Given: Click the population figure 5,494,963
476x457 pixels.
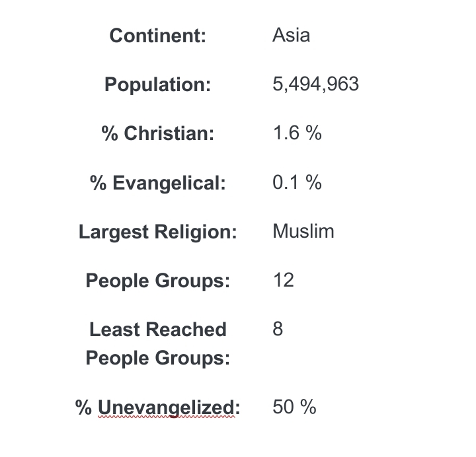Looking at the screenshot, I should click(315, 84).
